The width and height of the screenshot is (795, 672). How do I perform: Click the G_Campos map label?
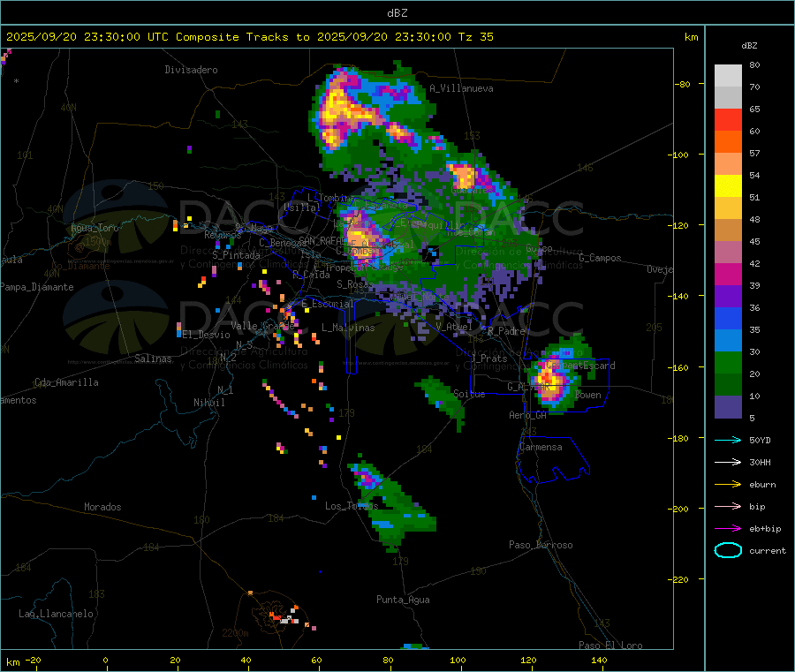click(600, 258)
